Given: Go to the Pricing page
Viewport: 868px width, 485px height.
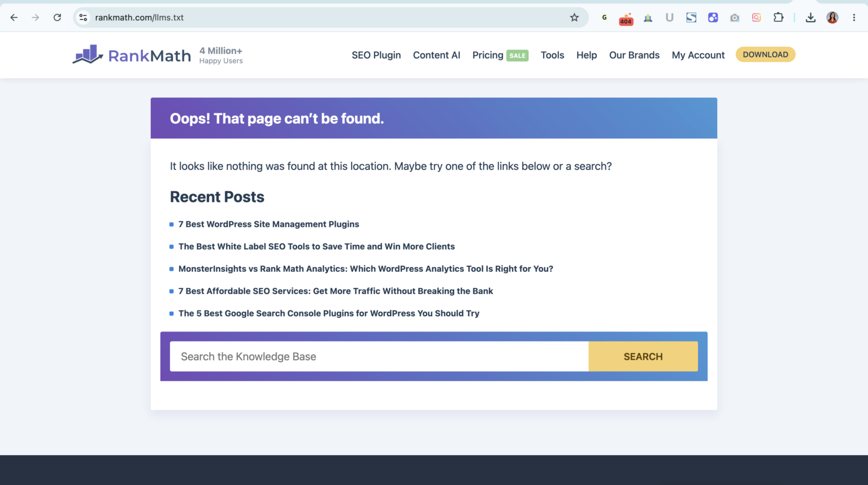Looking at the screenshot, I should [x=488, y=55].
